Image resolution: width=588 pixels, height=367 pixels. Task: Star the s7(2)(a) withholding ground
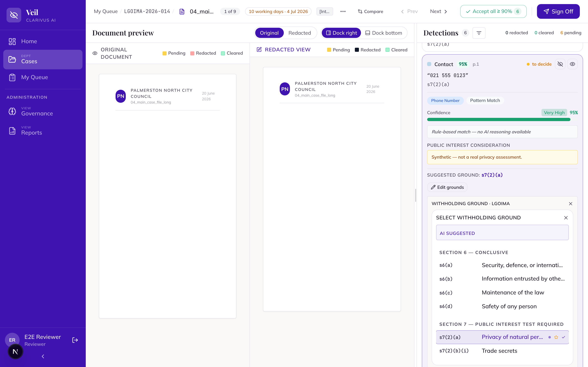click(x=556, y=337)
